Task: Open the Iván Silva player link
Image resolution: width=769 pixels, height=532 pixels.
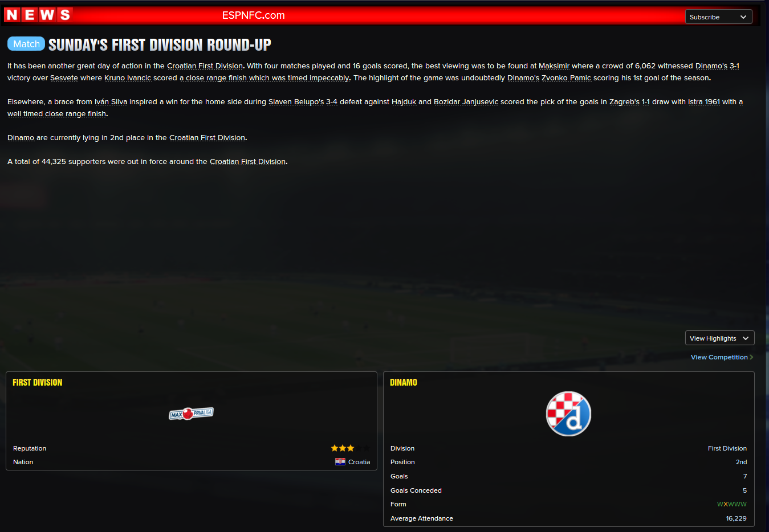Action: [111, 102]
